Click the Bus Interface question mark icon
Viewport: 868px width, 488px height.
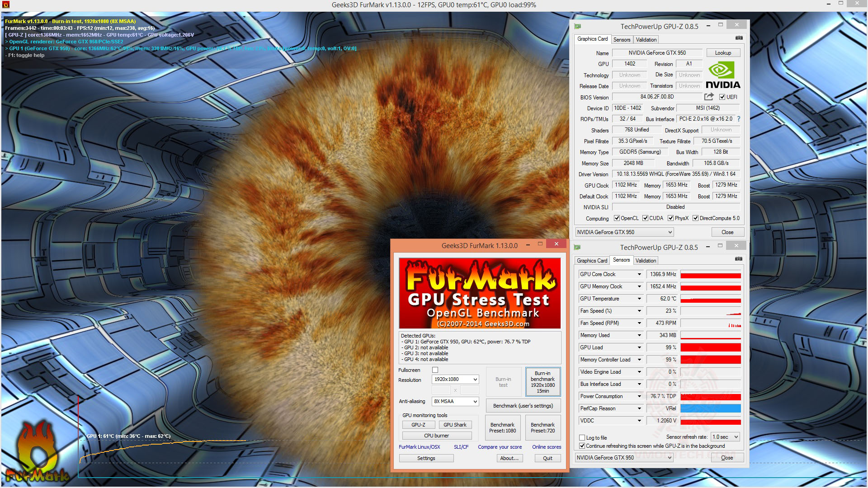(739, 119)
